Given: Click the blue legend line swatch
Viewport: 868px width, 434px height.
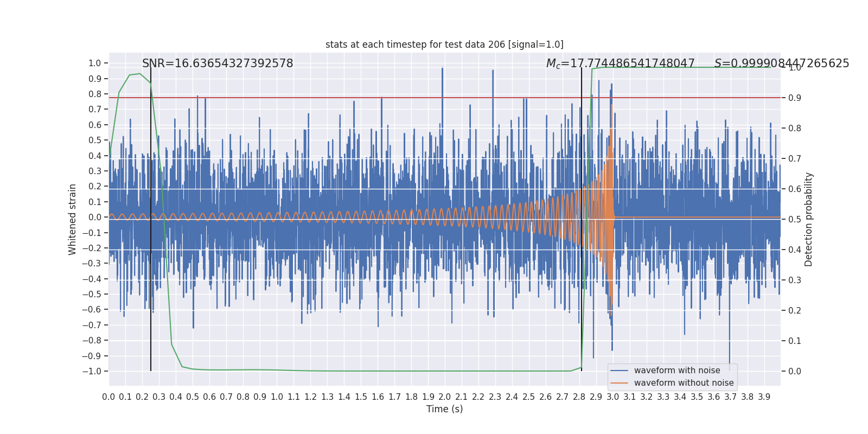Looking at the screenshot, I should pyautogui.click(x=620, y=371).
